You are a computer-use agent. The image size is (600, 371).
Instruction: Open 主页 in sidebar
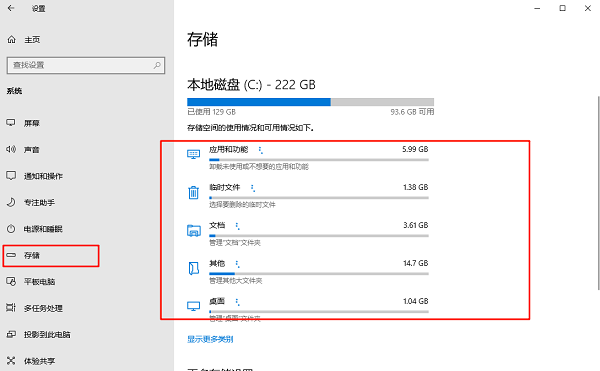point(32,40)
